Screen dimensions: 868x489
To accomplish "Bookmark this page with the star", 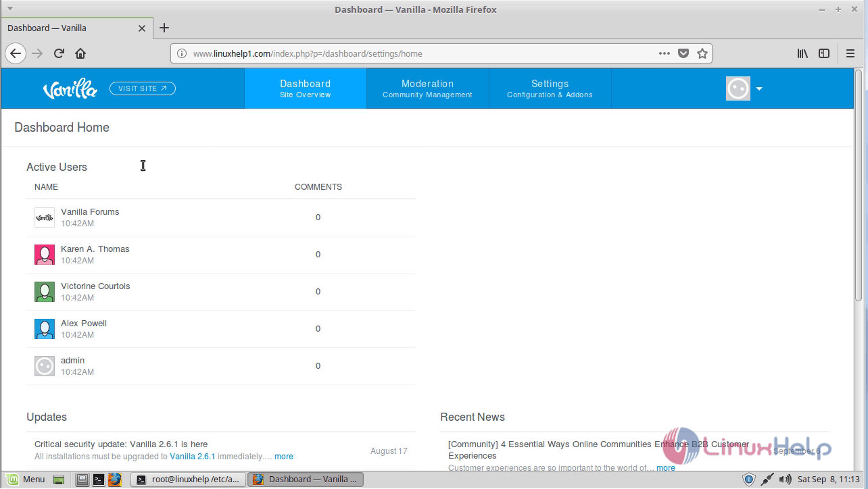I will [x=702, y=53].
